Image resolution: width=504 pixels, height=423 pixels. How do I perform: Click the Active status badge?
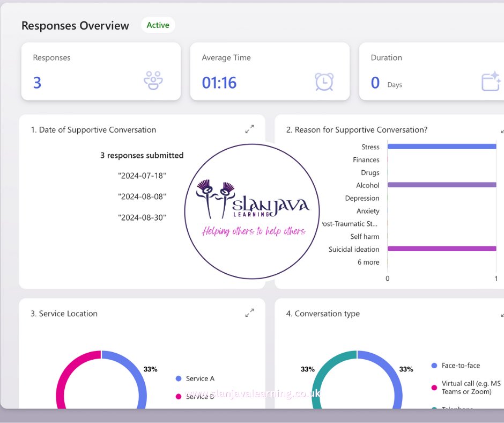(158, 25)
